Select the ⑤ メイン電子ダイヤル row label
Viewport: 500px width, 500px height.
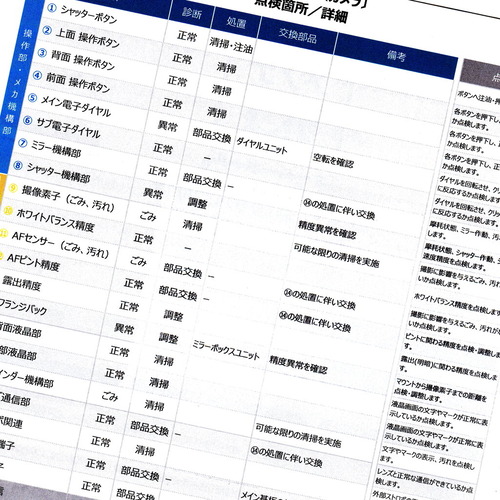69,104
